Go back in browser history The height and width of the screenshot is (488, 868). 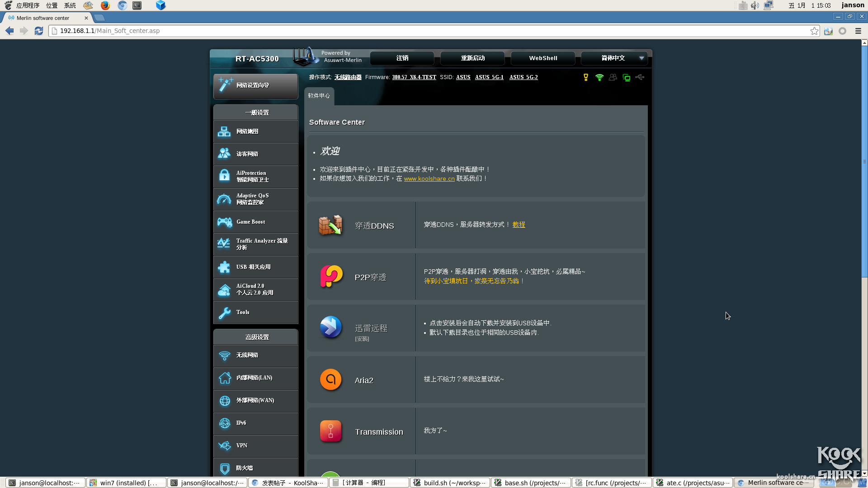[x=9, y=31]
